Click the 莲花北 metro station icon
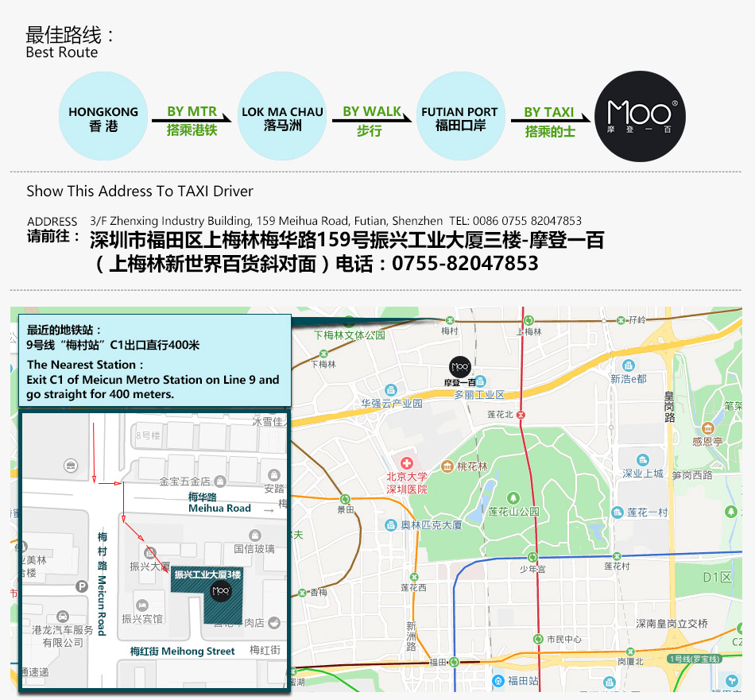This screenshot has height=700, width=755. [x=521, y=415]
